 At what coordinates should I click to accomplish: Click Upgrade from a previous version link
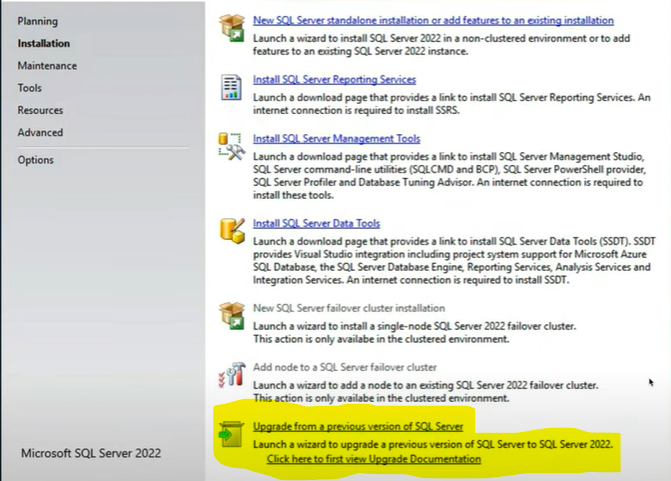(358, 426)
